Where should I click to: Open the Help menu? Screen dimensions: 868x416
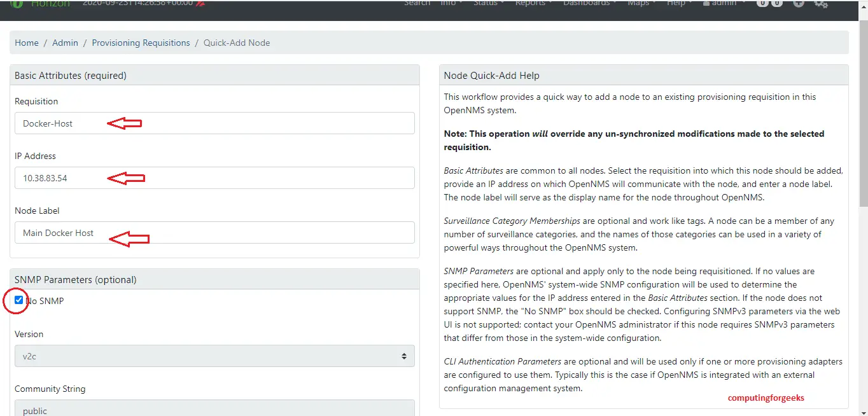pos(678,3)
